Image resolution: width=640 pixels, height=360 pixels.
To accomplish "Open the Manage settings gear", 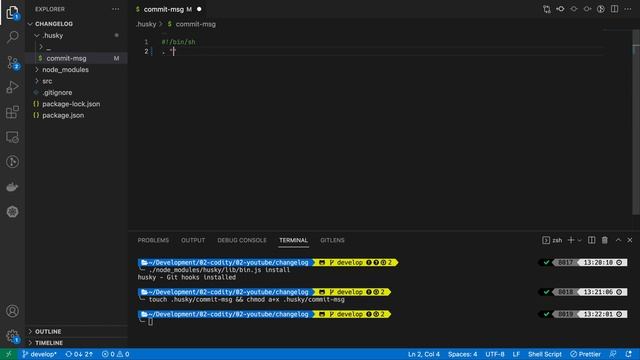I will (x=12, y=336).
